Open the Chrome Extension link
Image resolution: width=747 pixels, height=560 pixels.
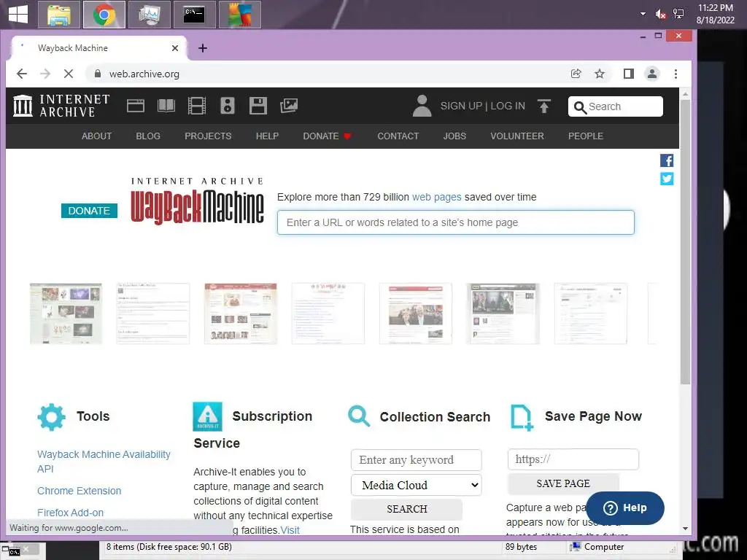click(79, 491)
